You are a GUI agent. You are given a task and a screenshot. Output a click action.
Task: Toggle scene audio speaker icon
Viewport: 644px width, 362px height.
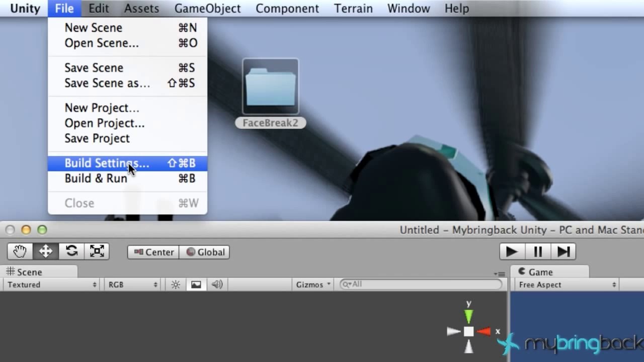(217, 285)
